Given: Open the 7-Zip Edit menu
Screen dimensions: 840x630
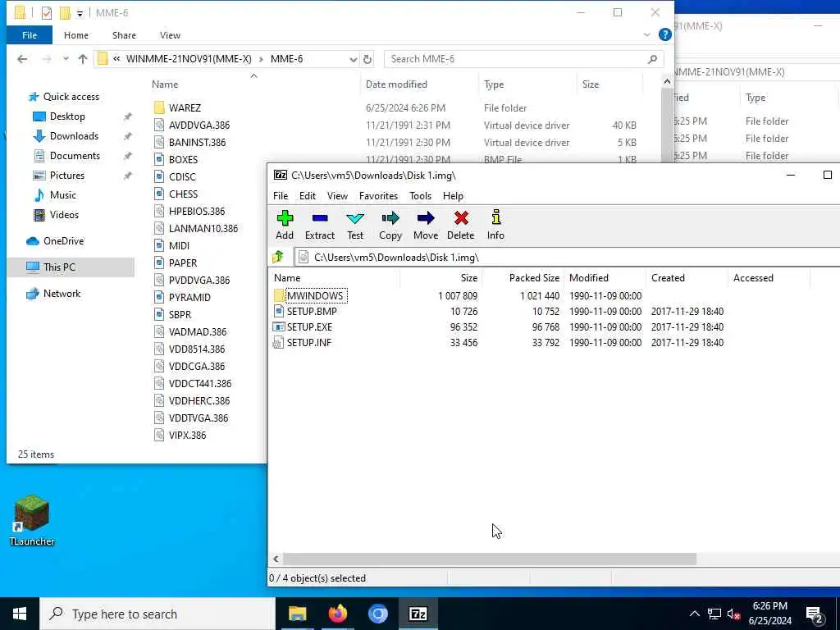Looking at the screenshot, I should click(x=308, y=196).
